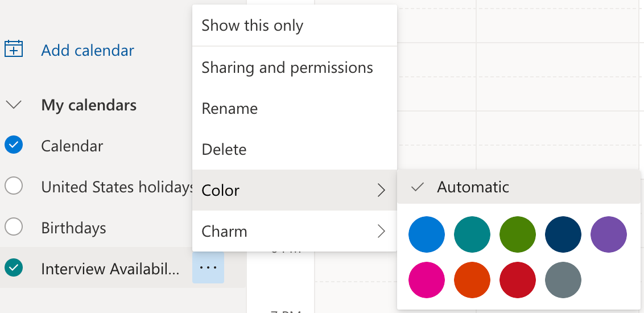
Task: Collapse the My calendars section chevron
Action: coord(14,105)
